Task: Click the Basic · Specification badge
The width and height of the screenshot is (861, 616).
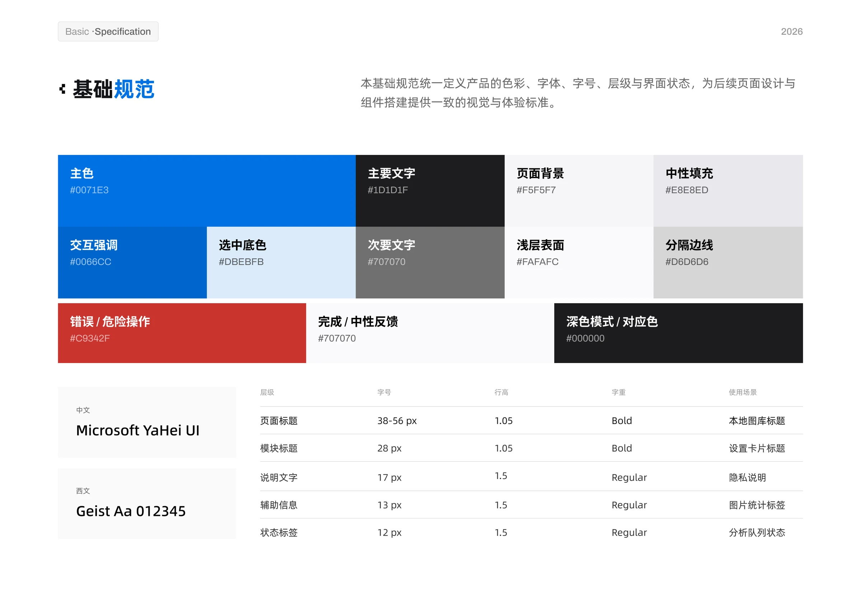Action: (x=108, y=32)
